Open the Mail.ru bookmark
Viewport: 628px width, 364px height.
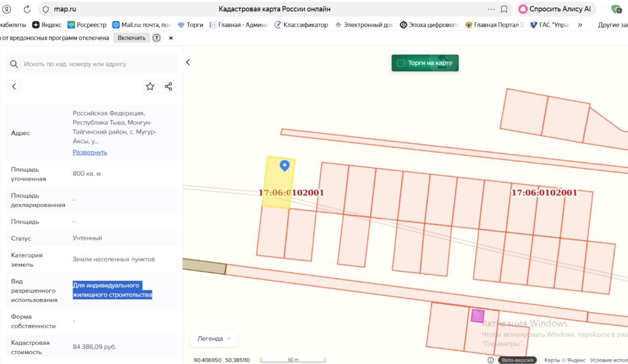(142, 25)
